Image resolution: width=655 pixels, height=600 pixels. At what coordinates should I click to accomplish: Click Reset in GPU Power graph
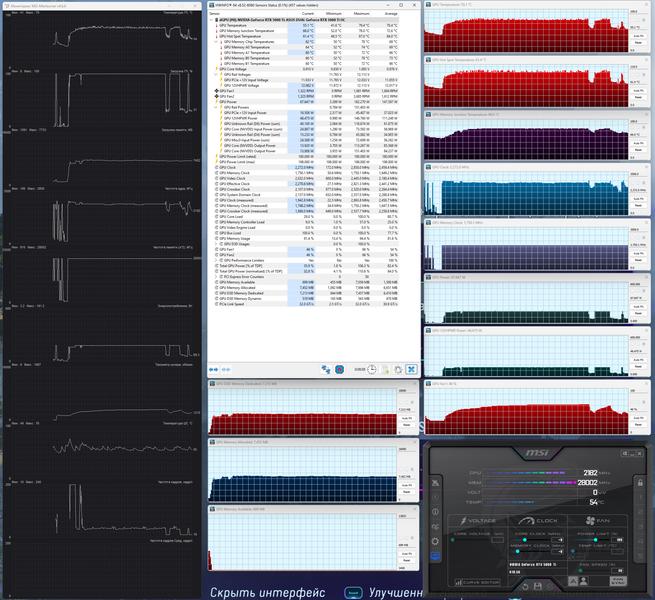click(638, 313)
